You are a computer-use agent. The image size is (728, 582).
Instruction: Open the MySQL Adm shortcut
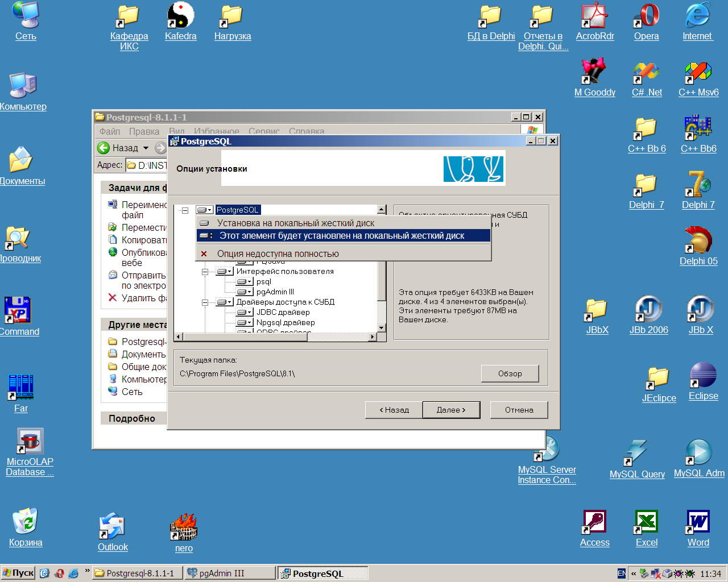(699, 459)
